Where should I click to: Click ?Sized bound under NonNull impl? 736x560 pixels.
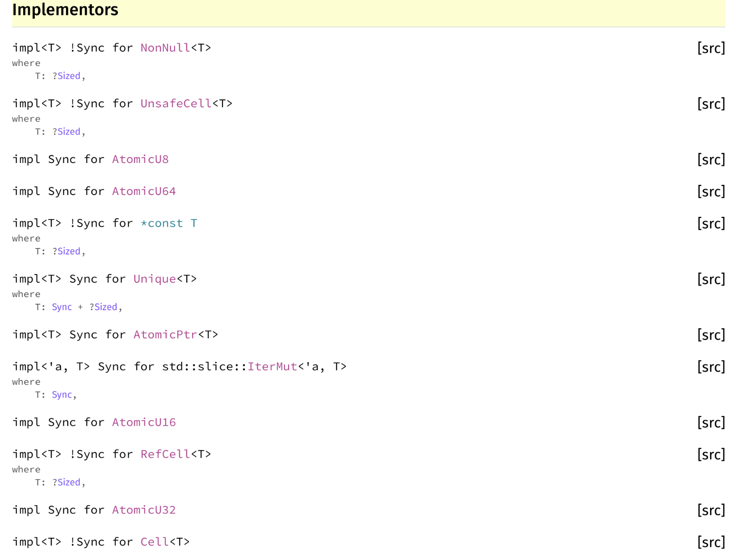click(x=69, y=76)
